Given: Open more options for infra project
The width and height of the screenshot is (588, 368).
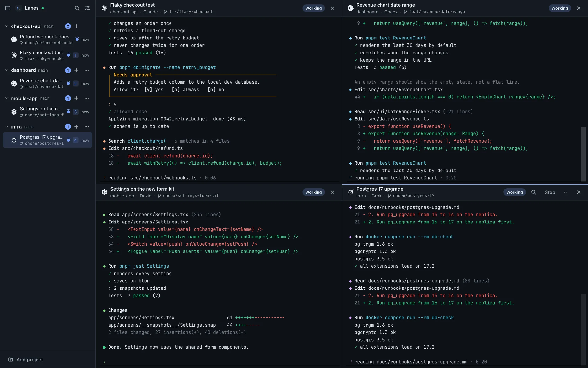Looking at the screenshot, I should [86, 127].
